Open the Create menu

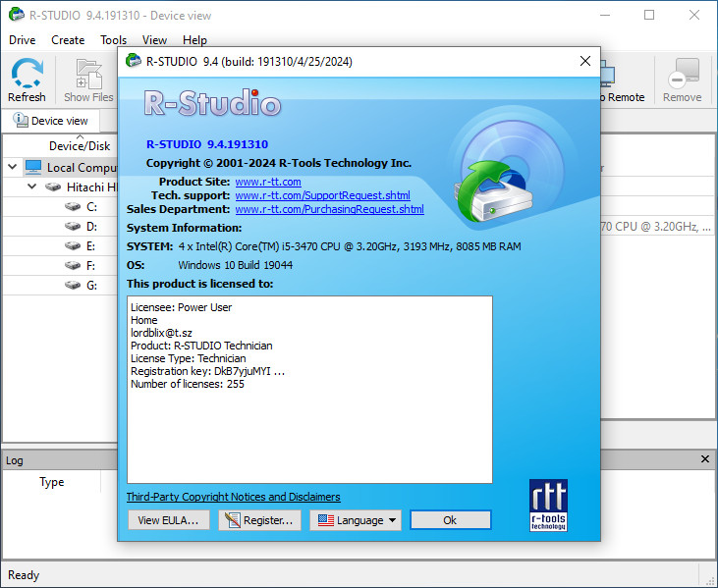(68, 40)
